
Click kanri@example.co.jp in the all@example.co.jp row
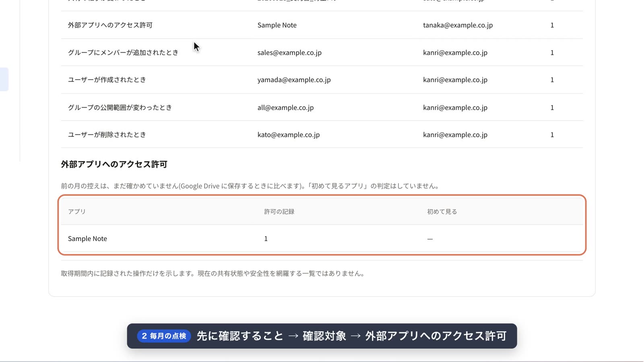[x=455, y=107]
